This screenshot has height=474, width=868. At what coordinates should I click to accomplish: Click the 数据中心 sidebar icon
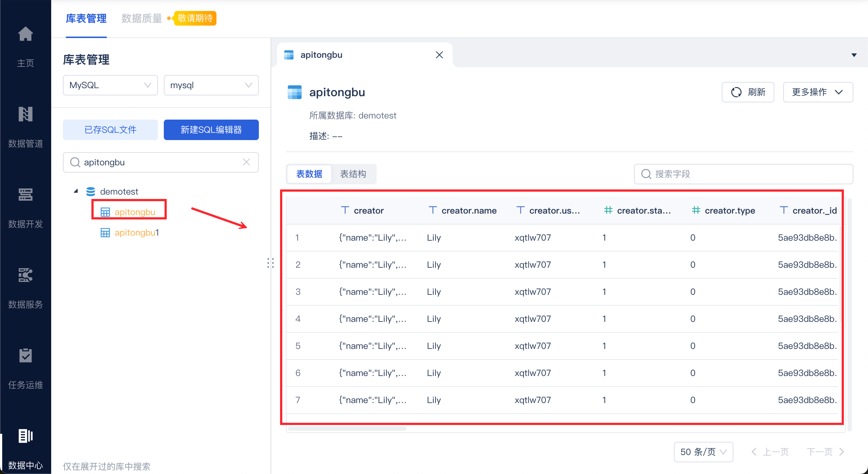pos(25,436)
